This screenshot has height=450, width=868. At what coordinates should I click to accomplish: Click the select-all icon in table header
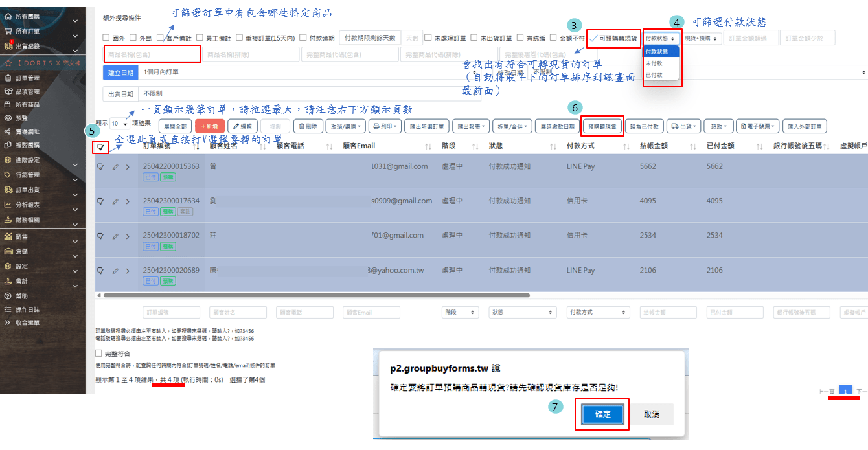(x=100, y=147)
